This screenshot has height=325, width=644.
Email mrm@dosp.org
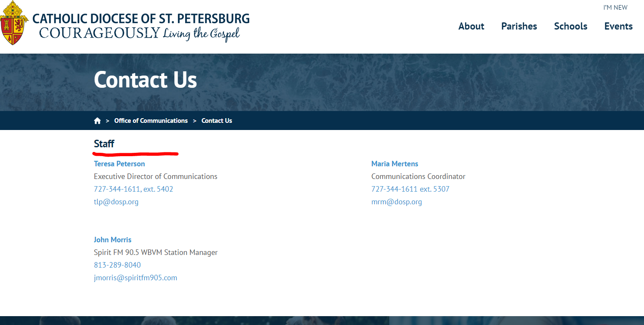[396, 202]
